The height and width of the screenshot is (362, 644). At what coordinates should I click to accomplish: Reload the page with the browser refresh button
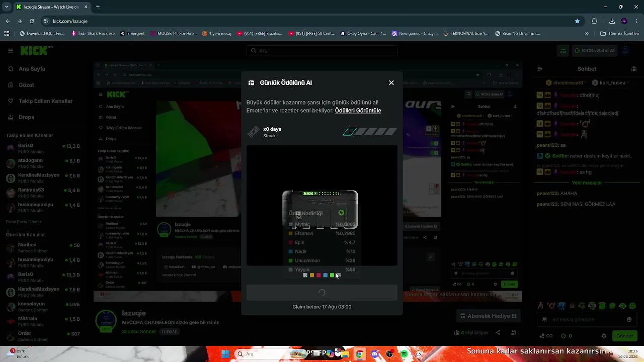(32, 21)
